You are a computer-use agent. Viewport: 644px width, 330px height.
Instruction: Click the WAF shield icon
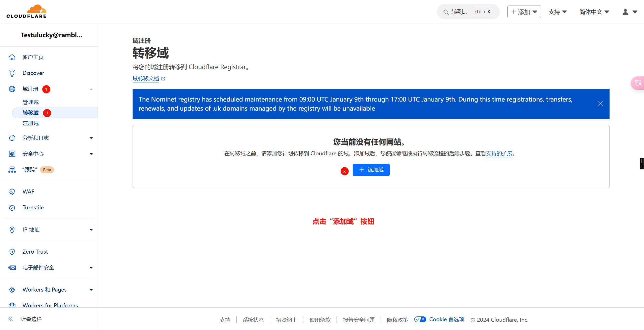[12, 192]
